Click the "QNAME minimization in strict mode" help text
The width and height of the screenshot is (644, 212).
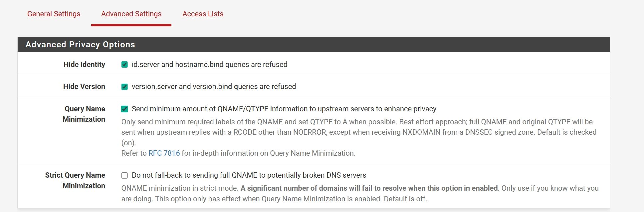pyautogui.click(x=180, y=188)
